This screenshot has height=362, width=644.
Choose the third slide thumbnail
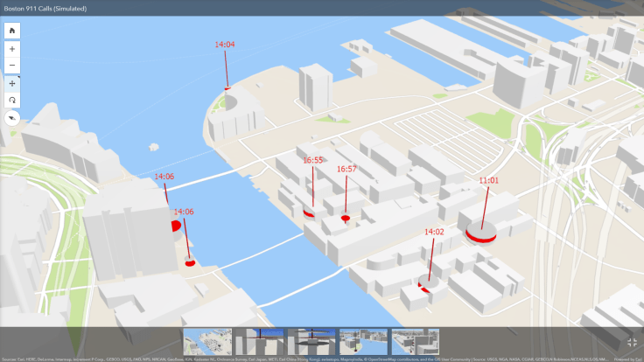[311, 341]
